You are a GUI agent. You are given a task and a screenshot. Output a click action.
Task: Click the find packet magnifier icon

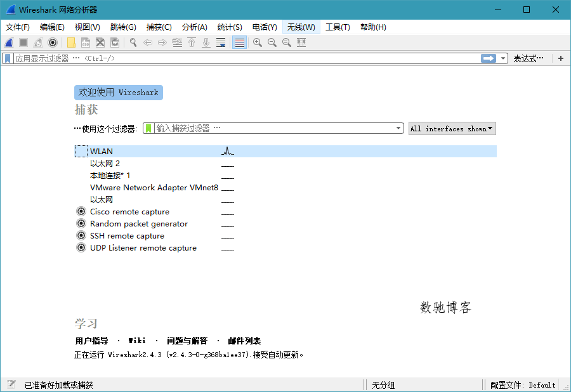tap(133, 42)
